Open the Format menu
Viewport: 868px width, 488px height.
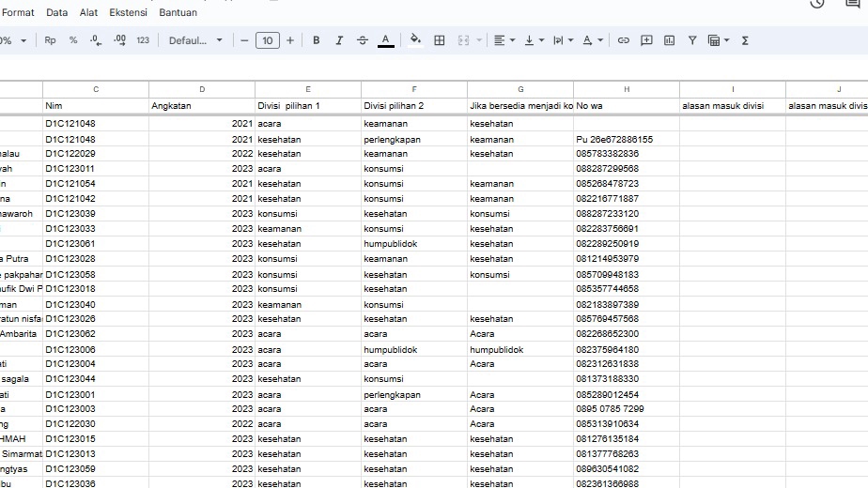tap(18, 12)
